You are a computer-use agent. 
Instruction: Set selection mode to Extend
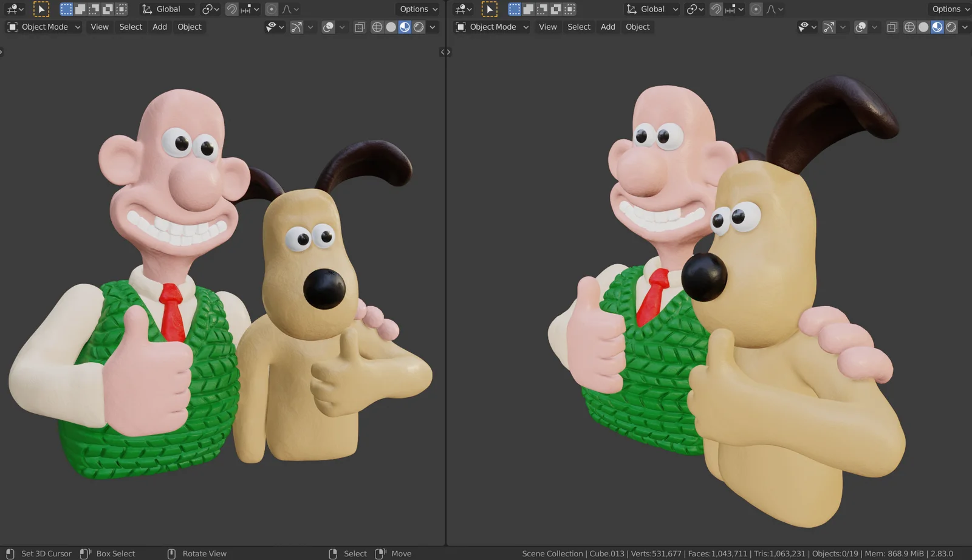80,9
